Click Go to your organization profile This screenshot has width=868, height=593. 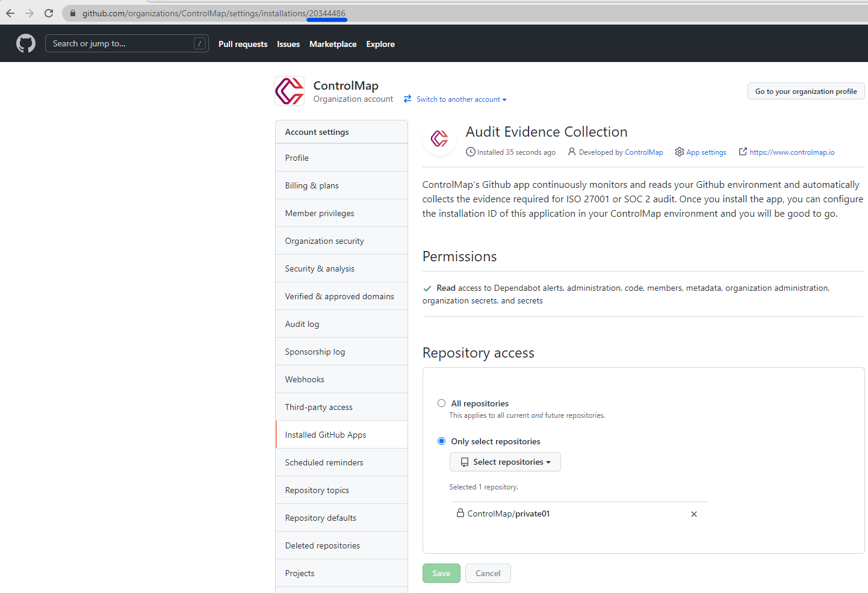point(805,91)
